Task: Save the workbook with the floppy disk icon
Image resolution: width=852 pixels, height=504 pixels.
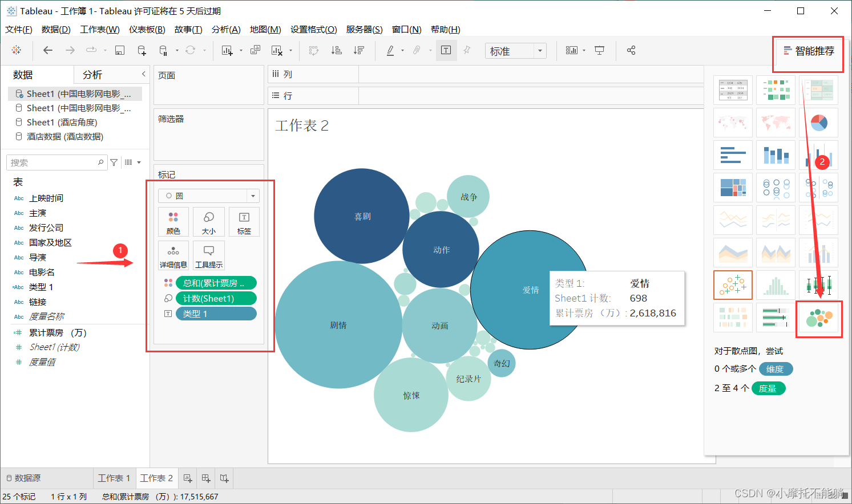Action: point(120,50)
